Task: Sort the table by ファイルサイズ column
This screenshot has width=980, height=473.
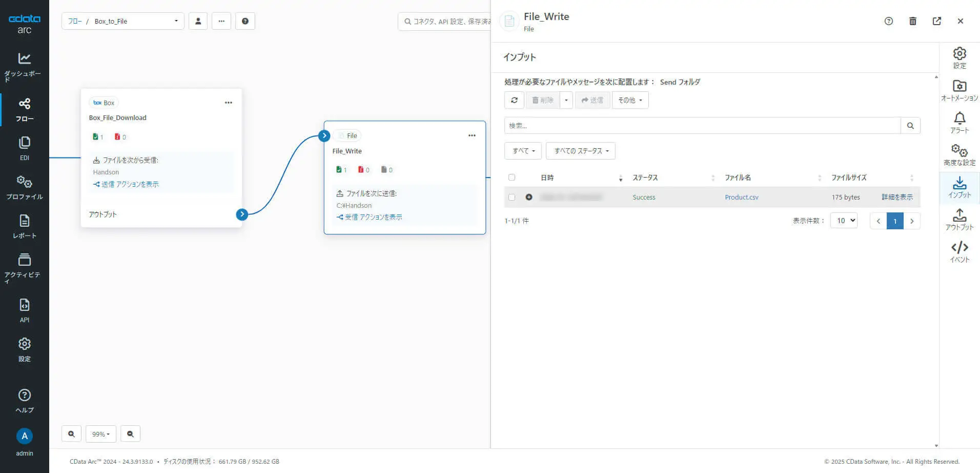Action: click(x=872, y=178)
